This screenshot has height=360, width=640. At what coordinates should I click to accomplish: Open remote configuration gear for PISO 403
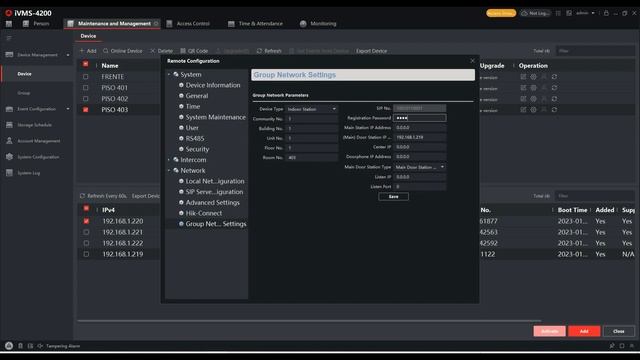click(533, 110)
